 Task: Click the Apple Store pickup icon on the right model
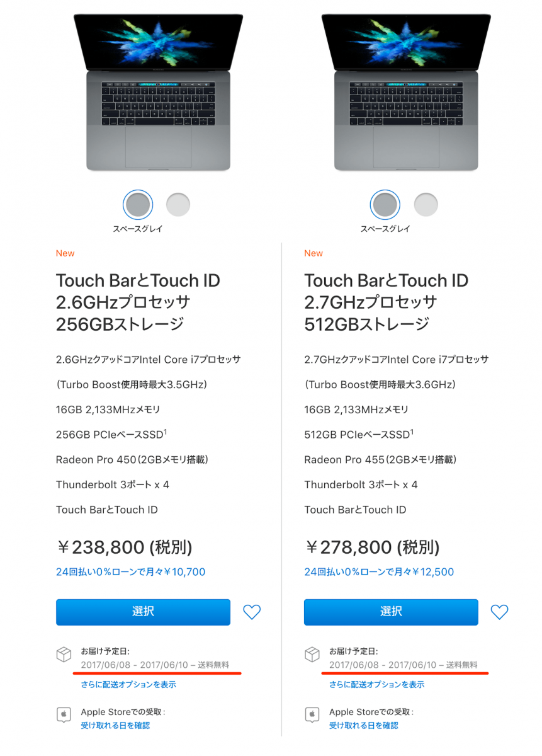click(312, 715)
